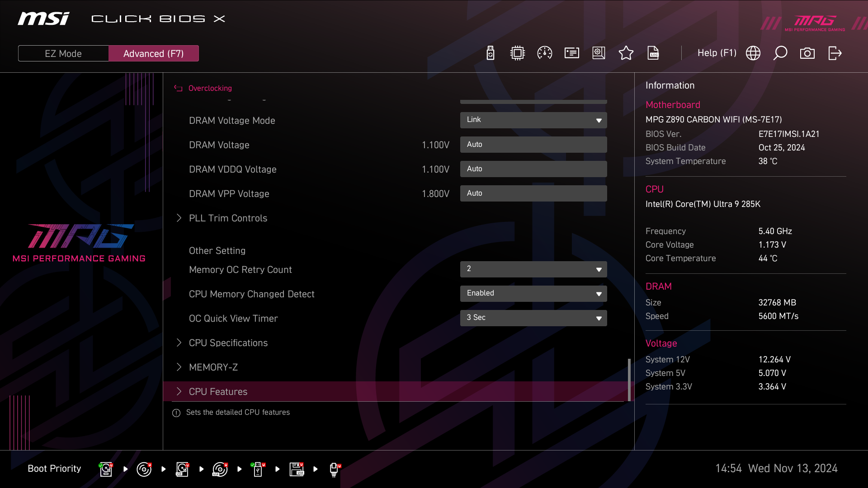
Task: Expand PLL Trim Controls submenu
Action: coord(228,218)
